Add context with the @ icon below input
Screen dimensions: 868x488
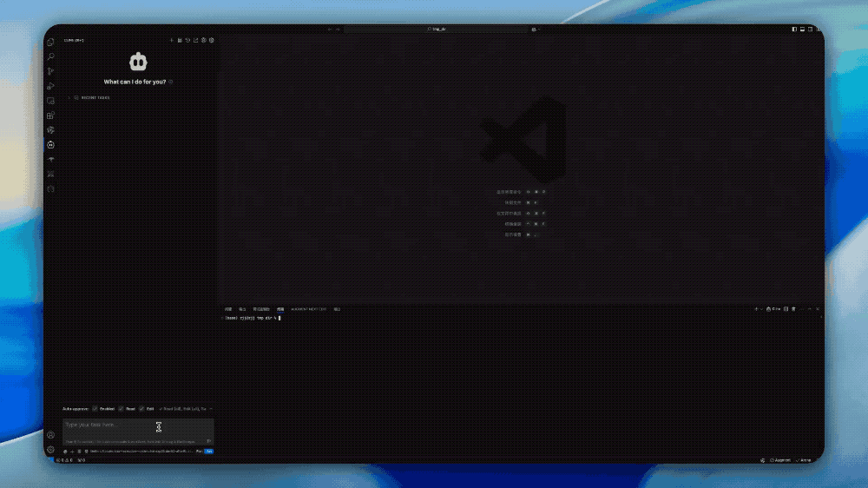click(65, 452)
